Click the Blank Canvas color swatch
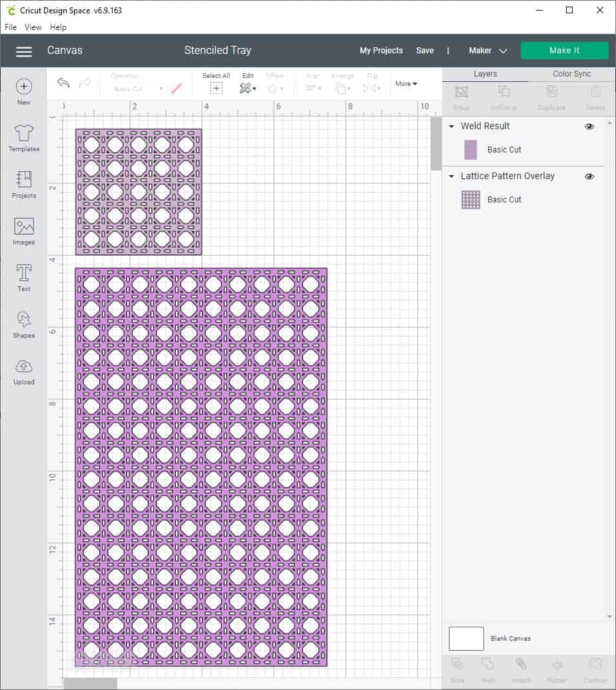616x690 pixels. pos(465,638)
